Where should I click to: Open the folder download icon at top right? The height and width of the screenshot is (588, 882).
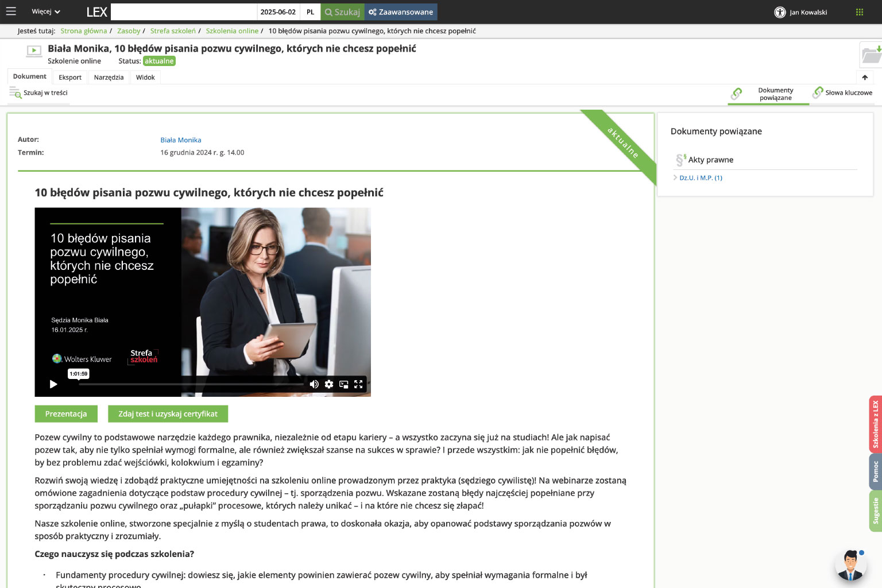pos(871,55)
